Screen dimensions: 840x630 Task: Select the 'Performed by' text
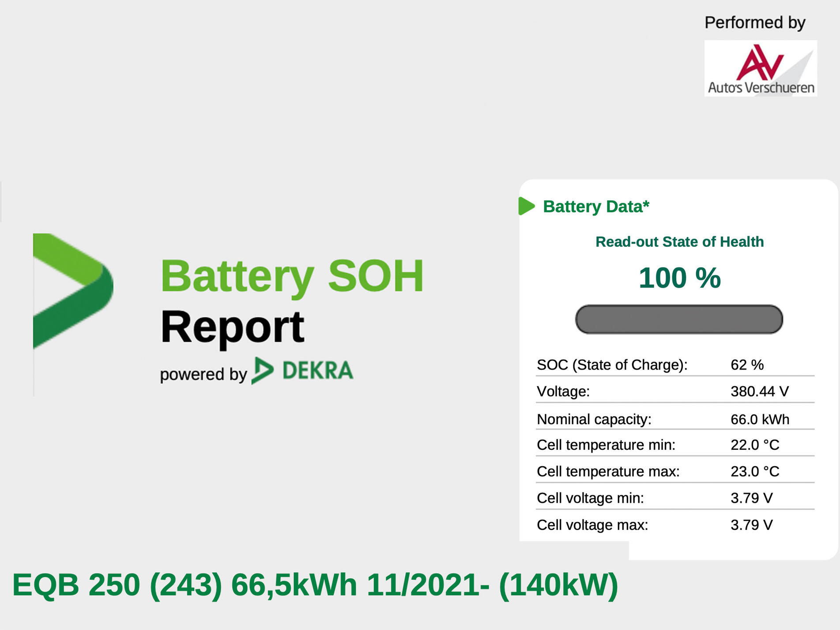755,23
